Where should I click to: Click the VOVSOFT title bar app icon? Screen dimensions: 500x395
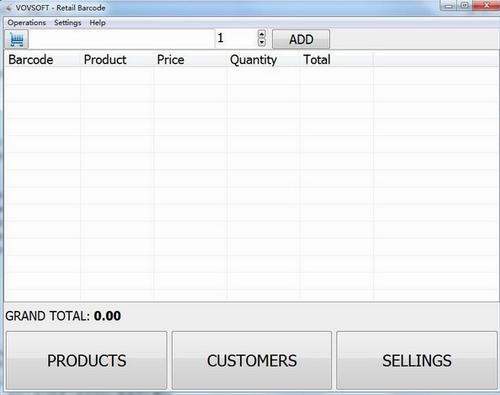(9, 8)
